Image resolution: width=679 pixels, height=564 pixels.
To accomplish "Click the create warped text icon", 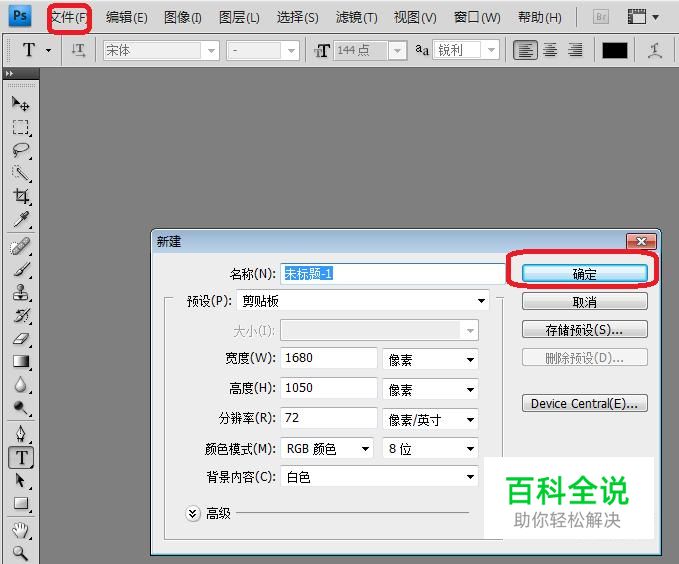I will coord(655,51).
